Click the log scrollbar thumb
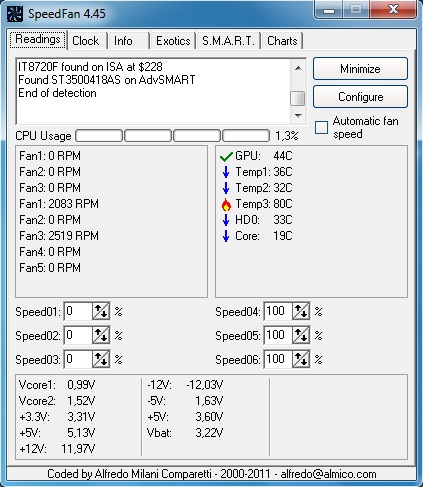Screen dimensions: 423x487 click(298, 99)
